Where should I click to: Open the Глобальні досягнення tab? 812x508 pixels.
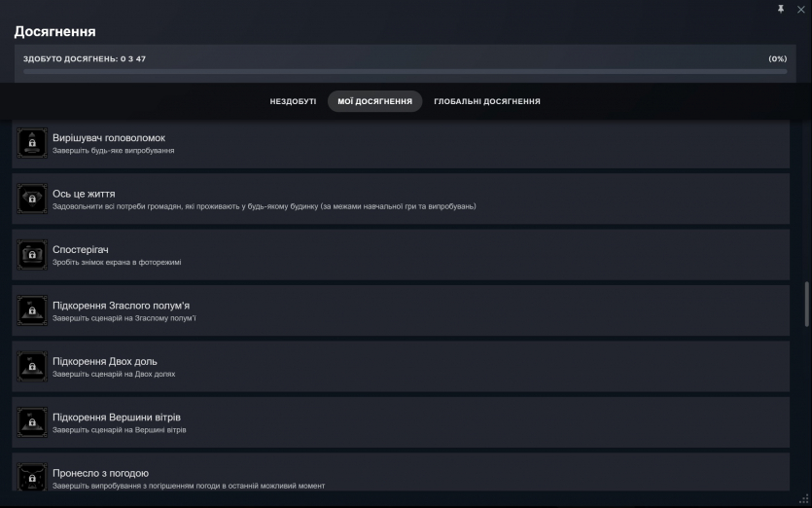coord(486,101)
